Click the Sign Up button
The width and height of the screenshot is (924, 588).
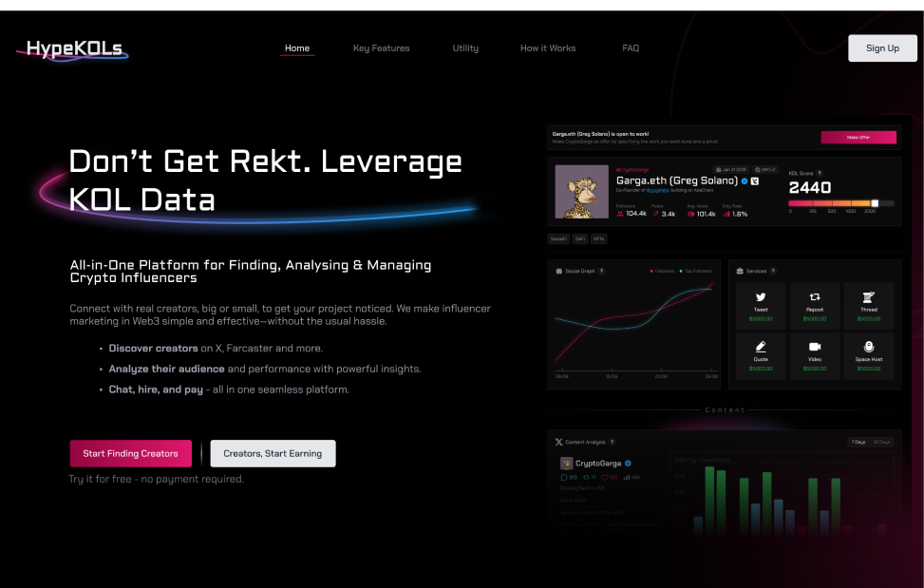pyautogui.click(x=882, y=48)
